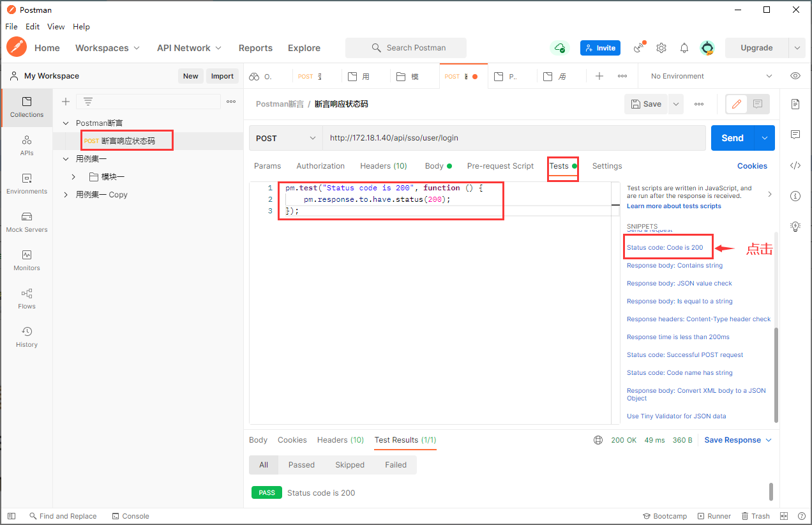Click the snippets list scrollbar
This screenshot has width=812, height=525.
[x=776, y=375]
